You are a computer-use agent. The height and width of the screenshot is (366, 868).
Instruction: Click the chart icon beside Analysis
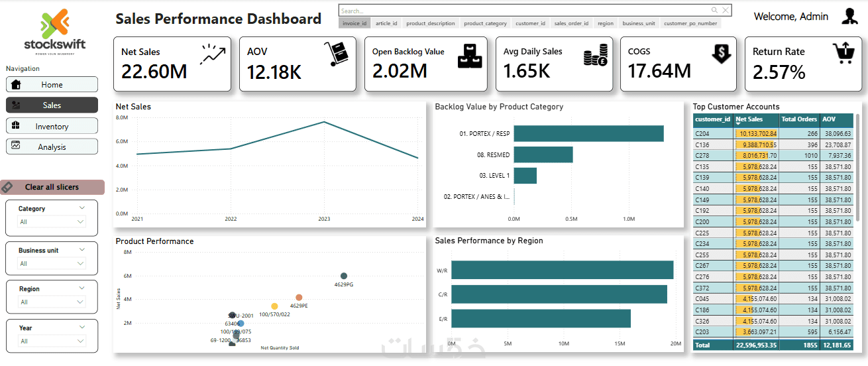[x=16, y=146]
